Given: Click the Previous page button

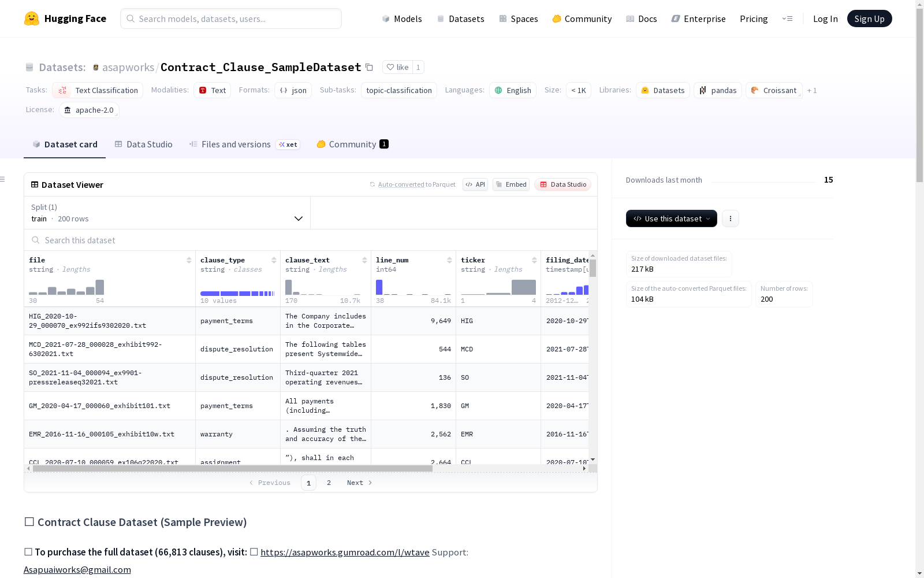Looking at the screenshot, I should pyautogui.click(x=270, y=483).
